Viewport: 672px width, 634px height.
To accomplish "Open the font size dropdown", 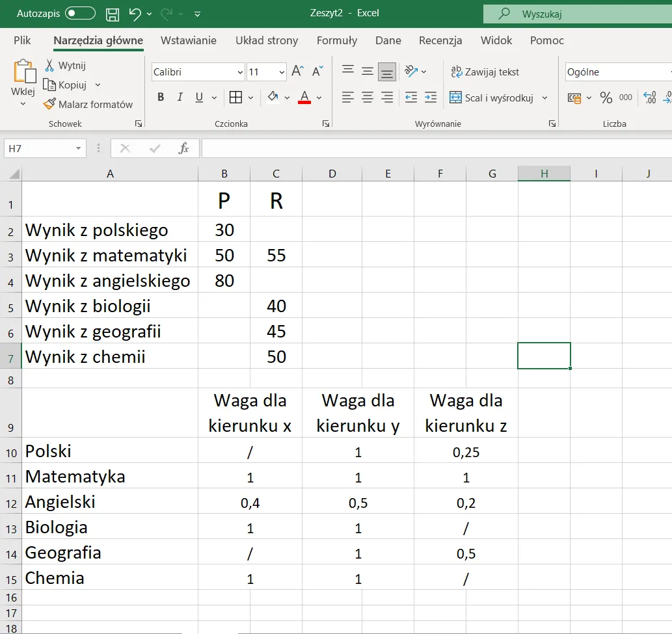I will click(x=282, y=72).
